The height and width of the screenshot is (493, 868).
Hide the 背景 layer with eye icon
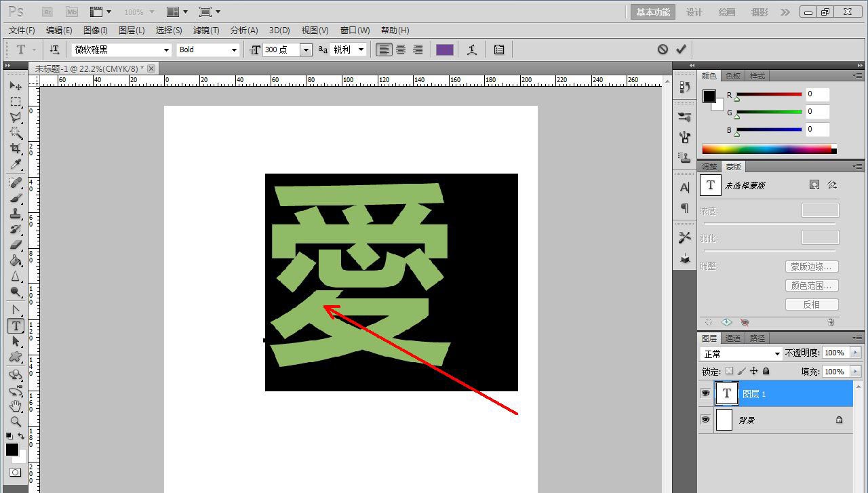pos(705,420)
